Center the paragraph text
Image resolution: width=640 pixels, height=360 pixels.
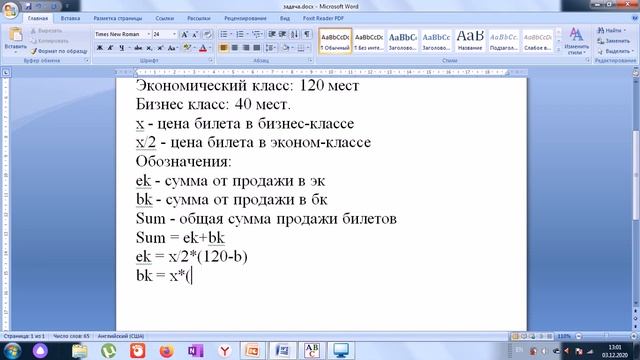235,48
